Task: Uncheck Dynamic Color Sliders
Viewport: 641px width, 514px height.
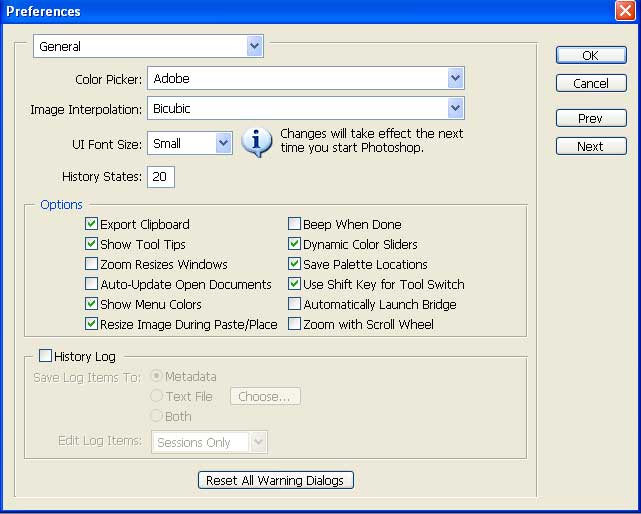Action: pos(294,244)
